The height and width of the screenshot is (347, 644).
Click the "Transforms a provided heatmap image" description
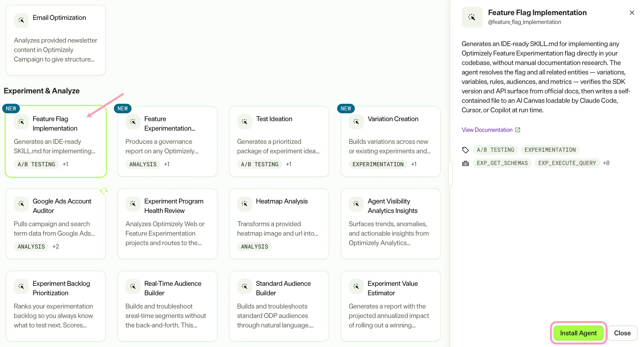(278, 229)
